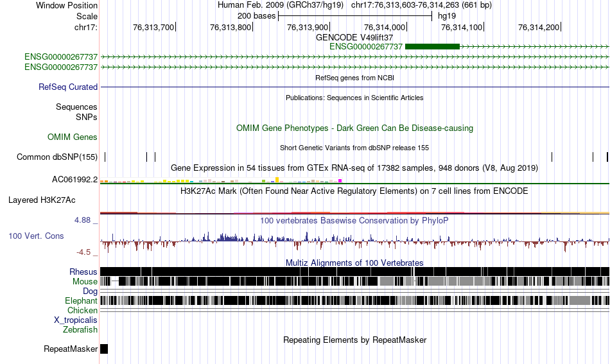Click the Zebrafish alignment label
Screen dimensions: 610x364
click(80, 329)
